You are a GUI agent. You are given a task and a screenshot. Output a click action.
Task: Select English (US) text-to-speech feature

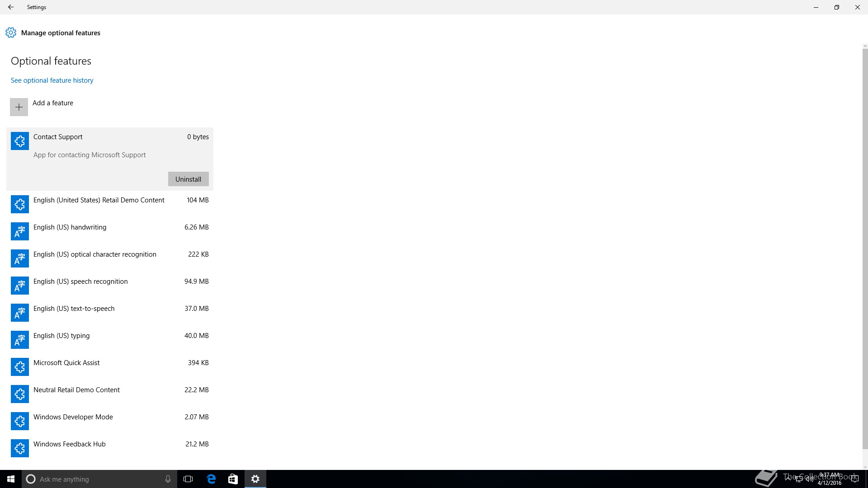coord(110,313)
